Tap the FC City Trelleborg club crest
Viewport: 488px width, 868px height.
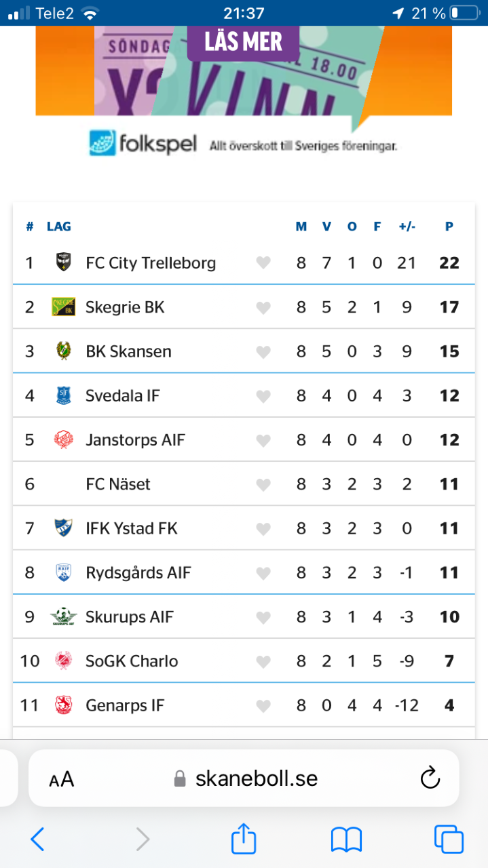(x=63, y=262)
